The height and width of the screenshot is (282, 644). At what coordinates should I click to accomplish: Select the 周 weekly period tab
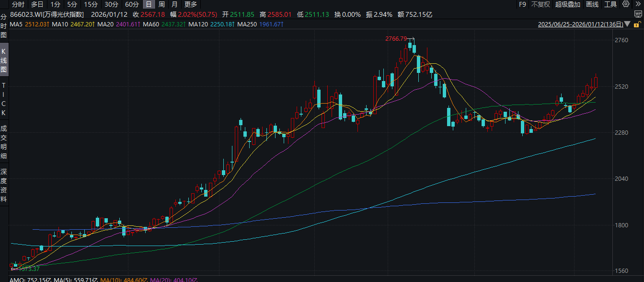tap(161, 4)
